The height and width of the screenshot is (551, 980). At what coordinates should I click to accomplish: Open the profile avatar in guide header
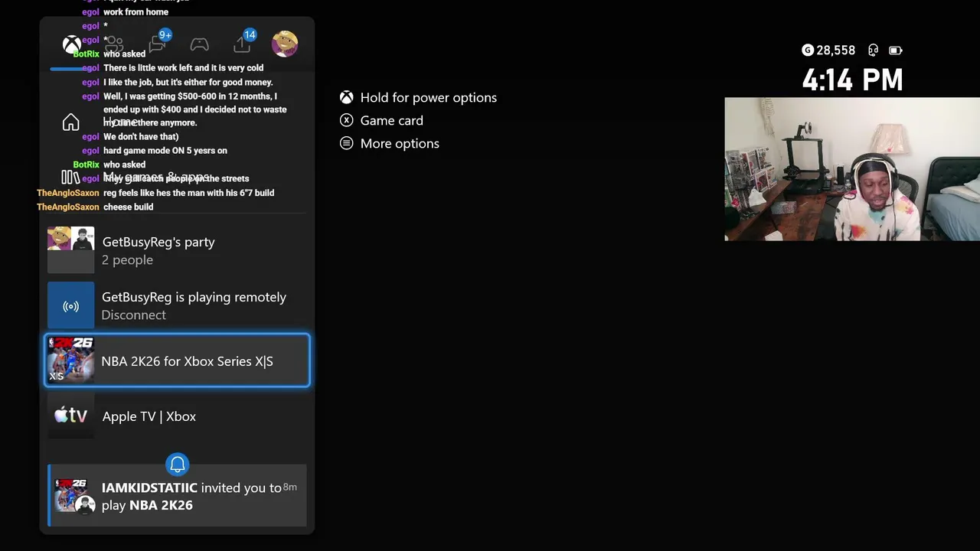tap(285, 44)
